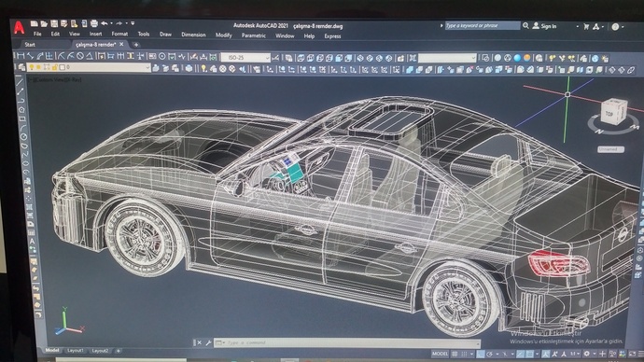Expand the undo history dropdown arrow
This screenshot has height=362, width=644.
111,23
